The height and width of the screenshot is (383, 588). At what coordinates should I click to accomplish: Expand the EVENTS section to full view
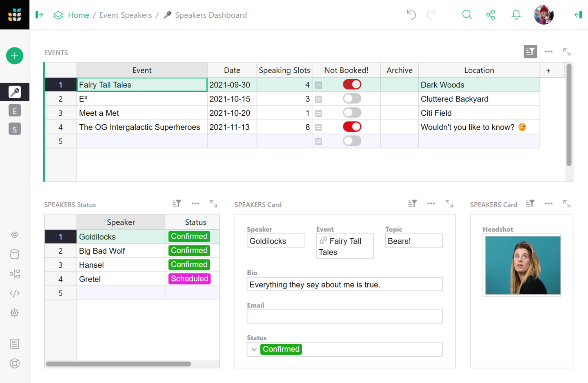click(x=566, y=52)
